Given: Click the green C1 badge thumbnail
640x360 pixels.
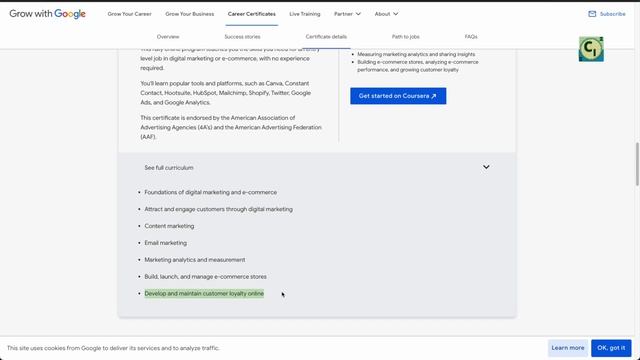Looking at the screenshot, I should pos(591,49).
